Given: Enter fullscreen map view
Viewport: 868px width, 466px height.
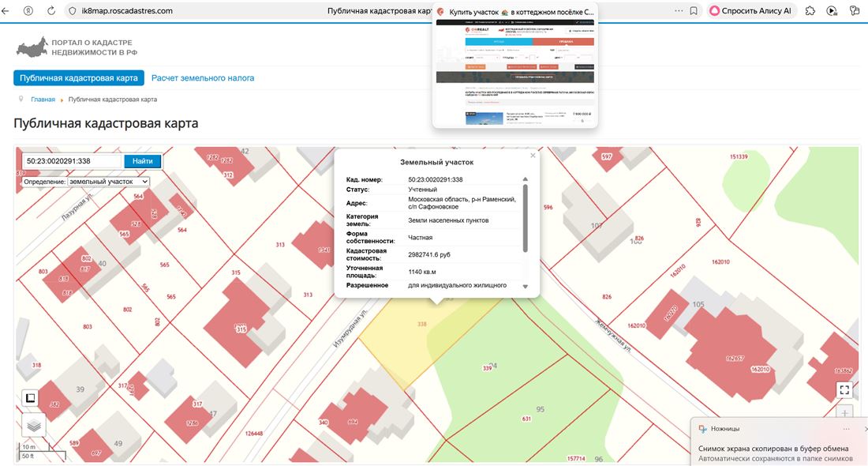Looking at the screenshot, I should 844,389.
